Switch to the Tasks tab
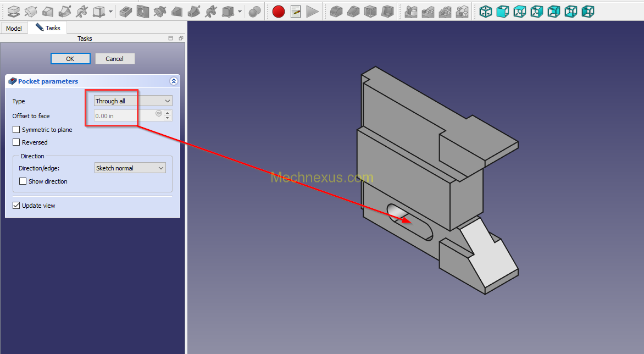This screenshot has width=644, height=354. click(48, 28)
